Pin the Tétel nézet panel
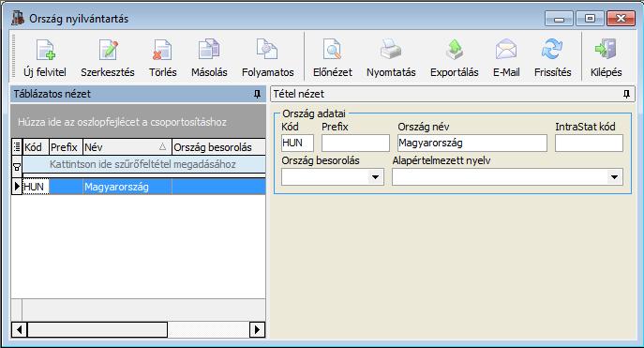Screen dimensions: 644x348 (626, 94)
